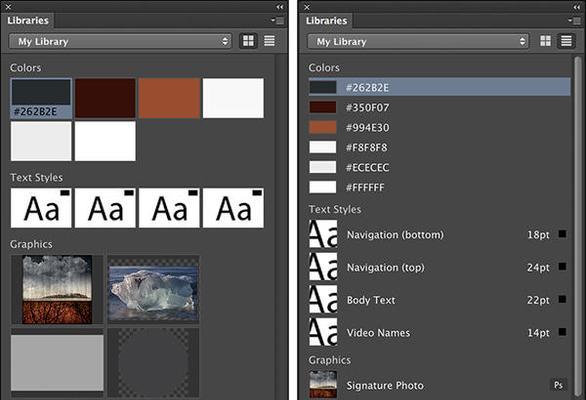Screen dimensions: 586x400
Task: Collapse right panel with double-arrow icon
Action: (577, 7)
